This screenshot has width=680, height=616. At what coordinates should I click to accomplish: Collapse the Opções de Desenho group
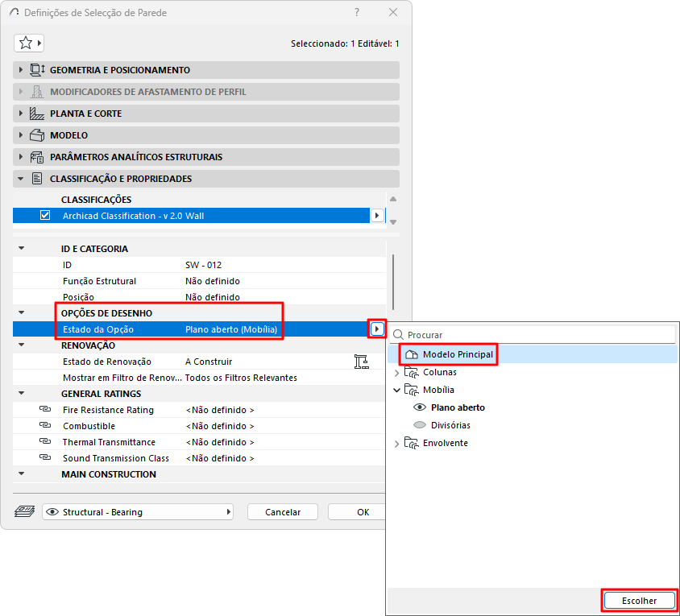21,312
